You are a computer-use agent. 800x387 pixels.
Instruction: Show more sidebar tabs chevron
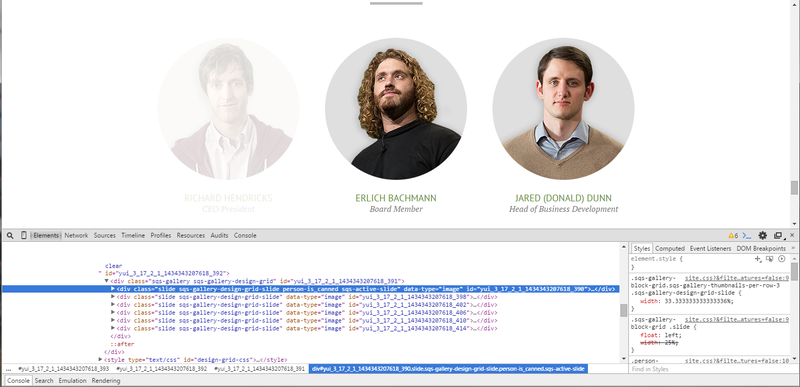coord(793,248)
